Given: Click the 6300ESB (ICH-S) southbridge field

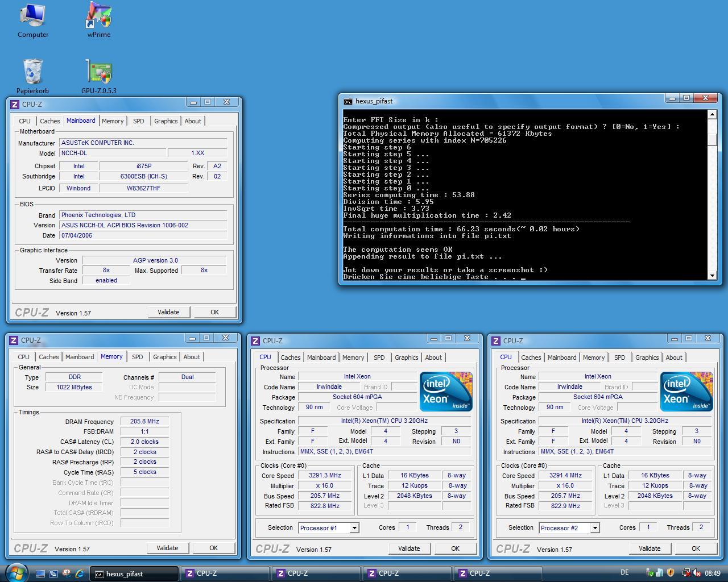Looking at the screenshot, I should (143, 176).
